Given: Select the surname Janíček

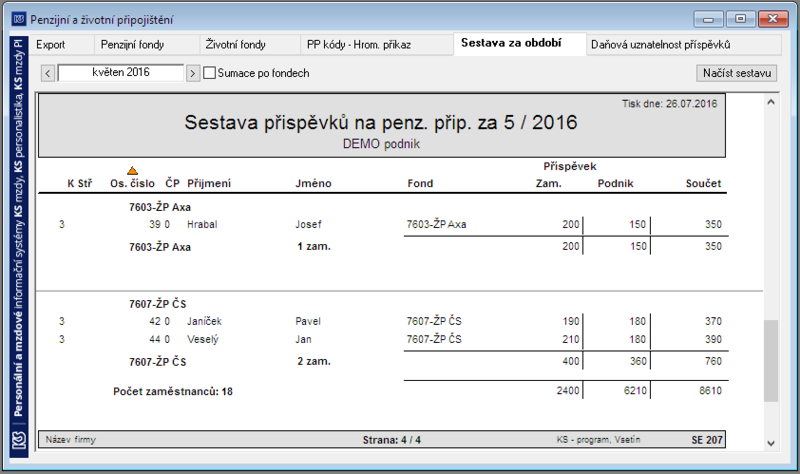Looking at the screenshot, I should (204, 321).
